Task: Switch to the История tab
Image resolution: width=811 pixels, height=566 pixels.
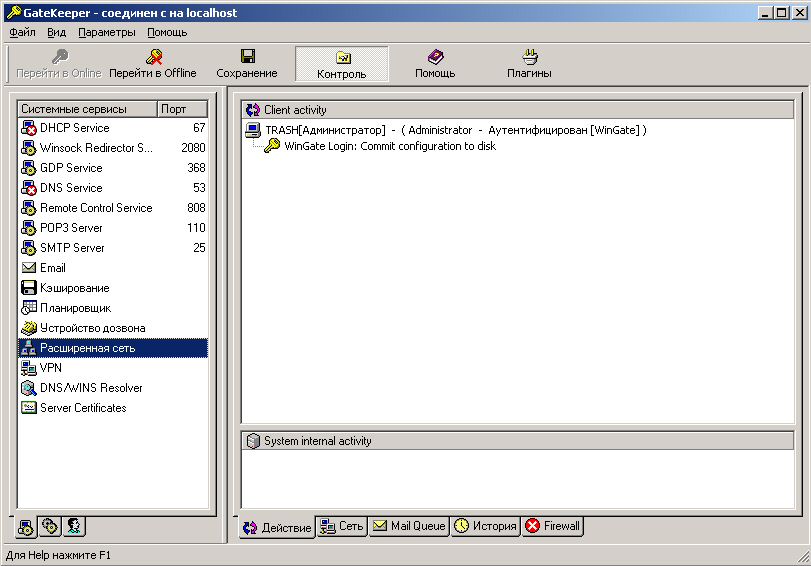Action: (x=485, y=526)
